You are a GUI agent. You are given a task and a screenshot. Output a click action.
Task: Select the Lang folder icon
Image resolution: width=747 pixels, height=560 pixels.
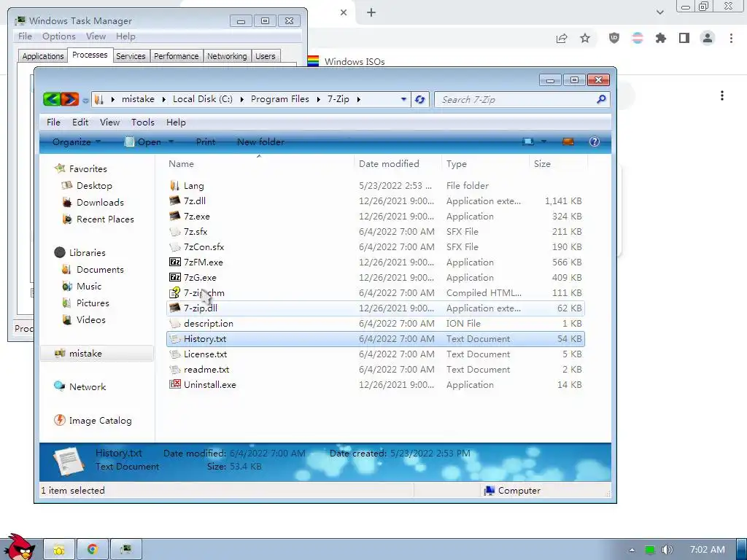coord(175,186)
